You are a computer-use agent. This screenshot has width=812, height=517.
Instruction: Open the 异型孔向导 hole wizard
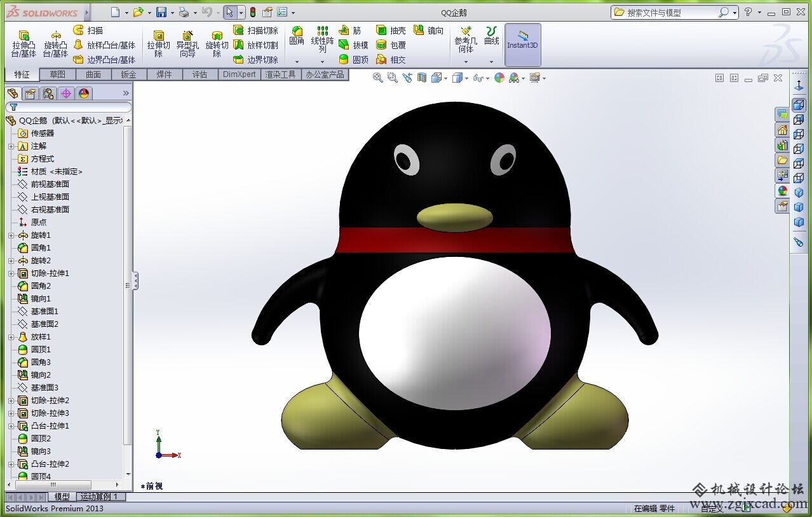point(187,44)
